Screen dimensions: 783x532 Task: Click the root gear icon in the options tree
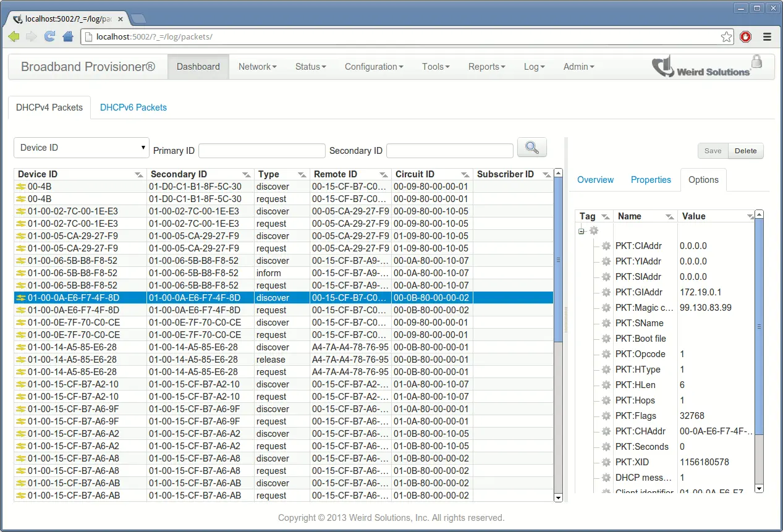click(x=593, y=230)
